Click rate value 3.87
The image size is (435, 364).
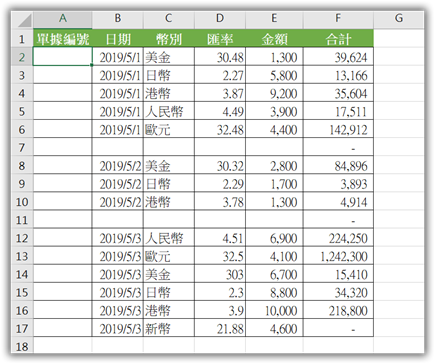[233, 94]
